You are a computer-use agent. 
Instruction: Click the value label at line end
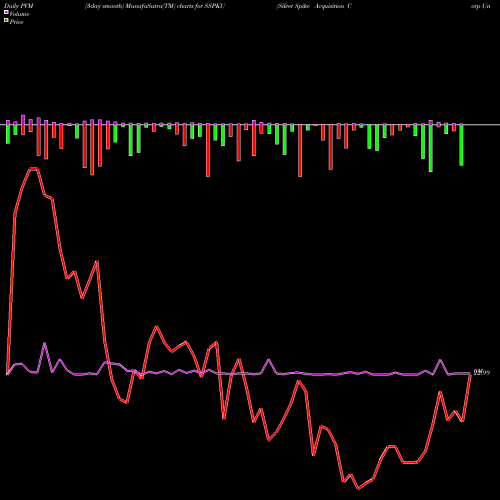point(482,372)
